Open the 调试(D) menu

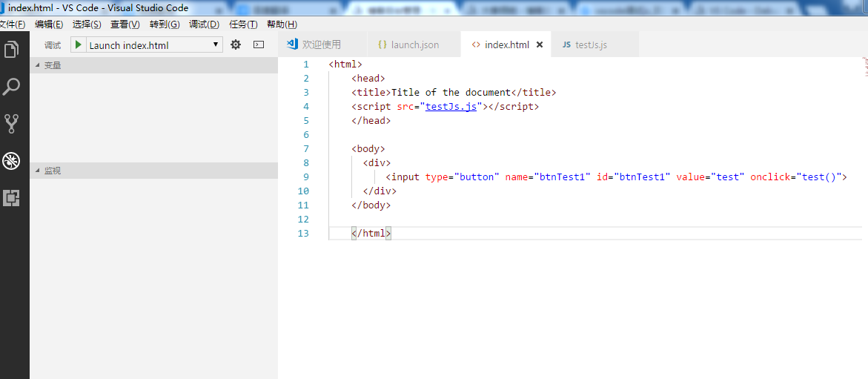coord(205,24)
